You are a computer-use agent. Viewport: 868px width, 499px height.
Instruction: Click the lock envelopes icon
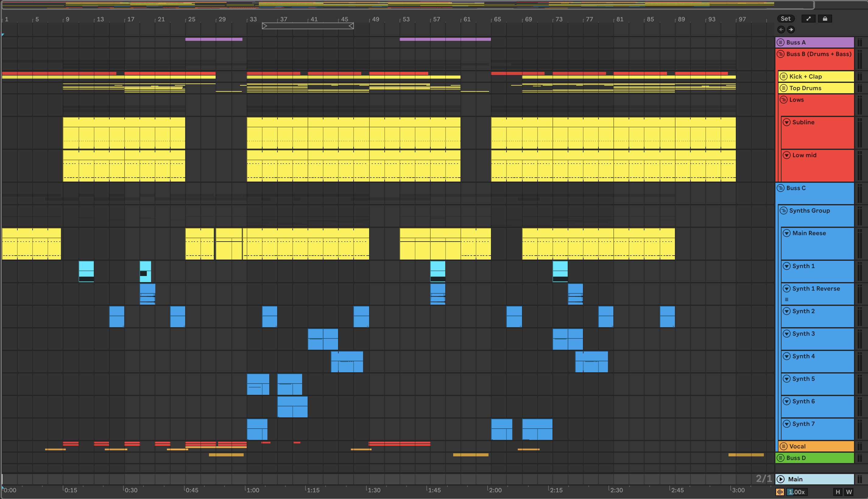825,19
